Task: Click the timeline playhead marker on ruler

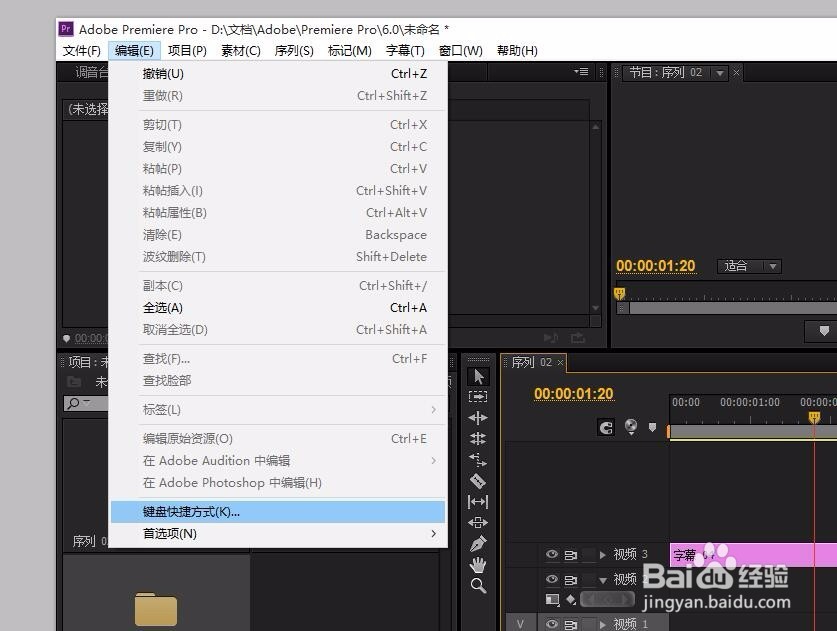Action: [814, 417]
